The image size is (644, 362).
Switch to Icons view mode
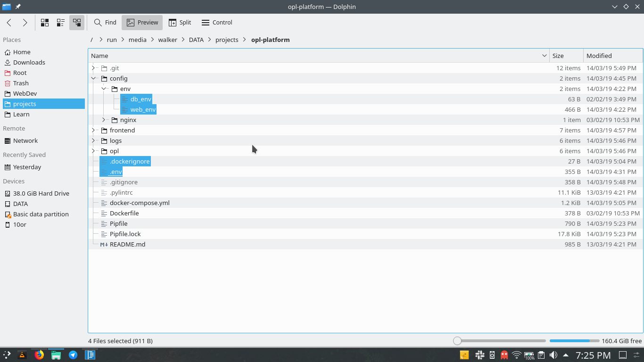pyautogui.click(x=45, y=22)
